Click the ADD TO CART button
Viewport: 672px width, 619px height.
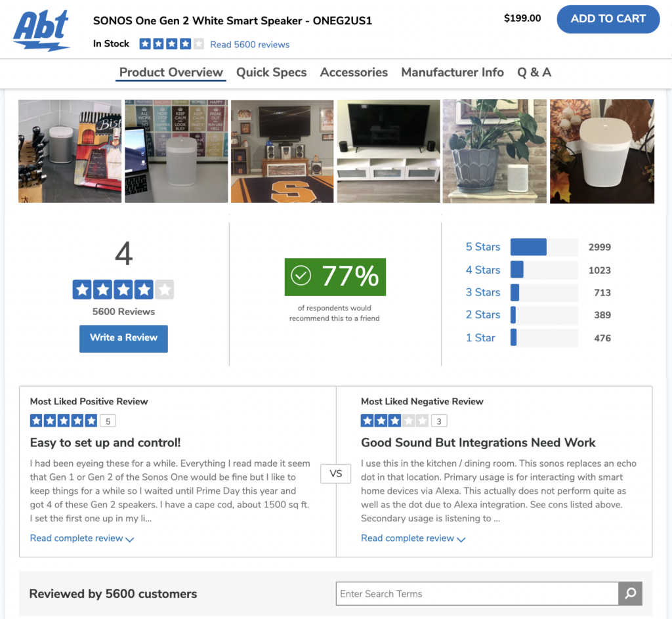[x=608, y=19]
